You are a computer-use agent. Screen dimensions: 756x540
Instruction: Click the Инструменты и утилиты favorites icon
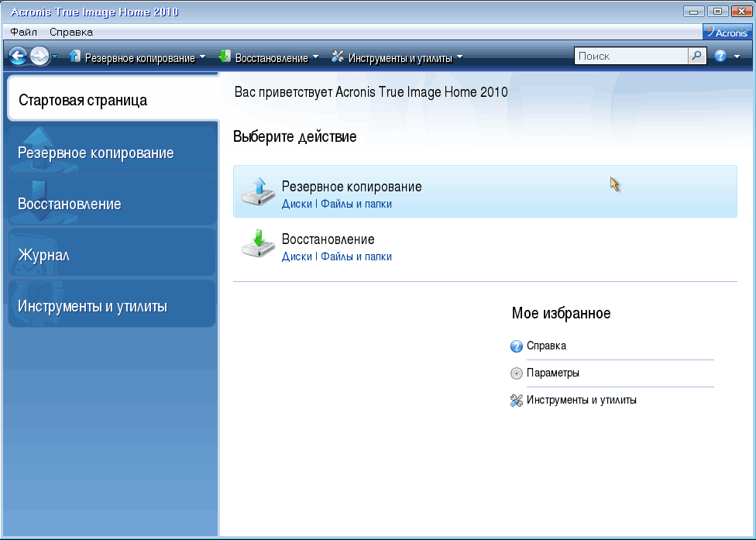tap(517, 401)
